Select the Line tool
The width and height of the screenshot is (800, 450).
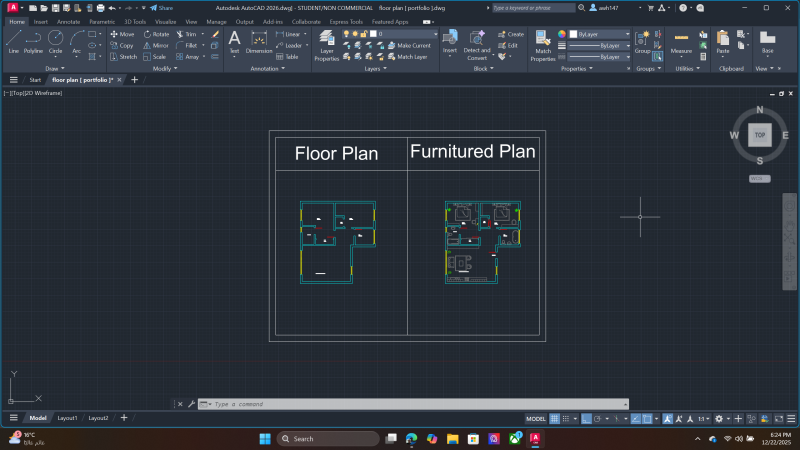(14, 40)
